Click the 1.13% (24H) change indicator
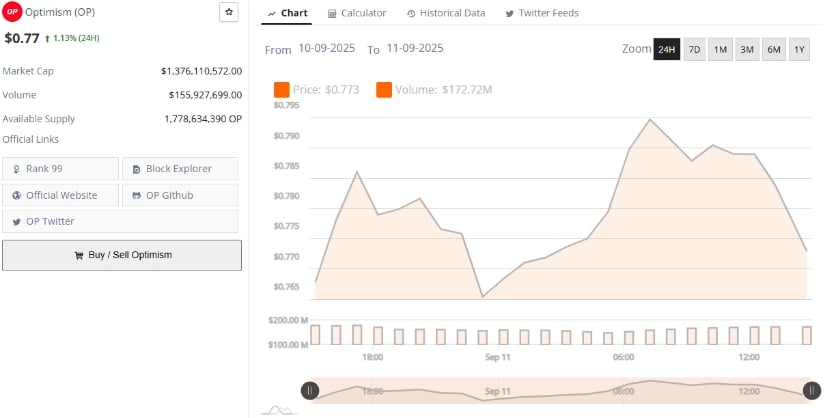The image size is (825, 418). [x=72, y=38]
